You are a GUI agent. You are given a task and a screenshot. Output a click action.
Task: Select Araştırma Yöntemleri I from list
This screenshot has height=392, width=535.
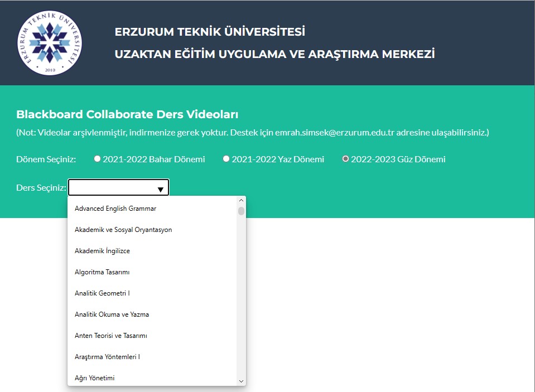(107, 357)
